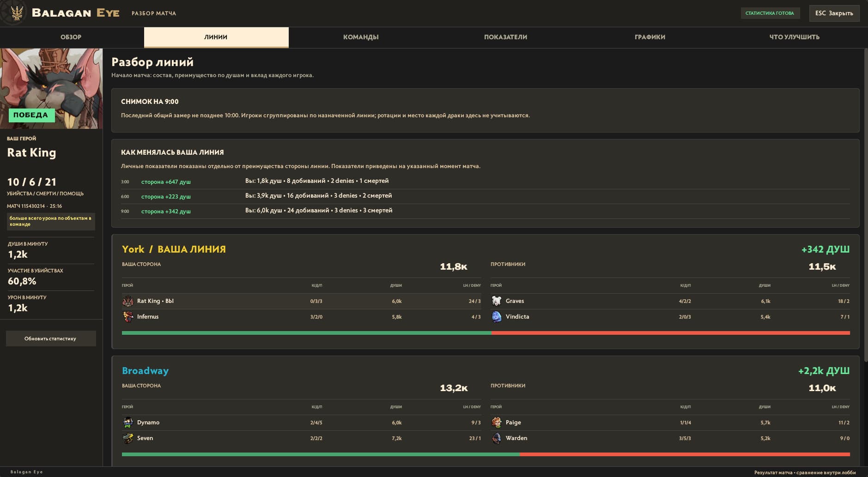Click the Обновить статистику button
Screen dimensions: 868x477
pyautogui.click(x=51, y=338)
